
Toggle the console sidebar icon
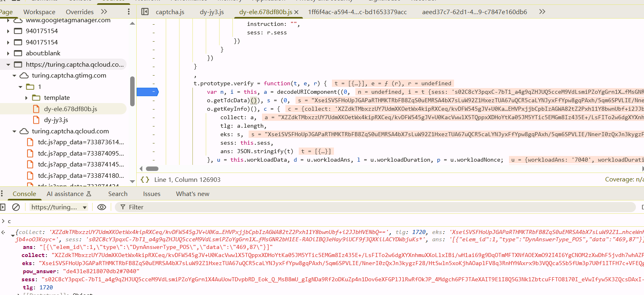click(x=2, y=207)
